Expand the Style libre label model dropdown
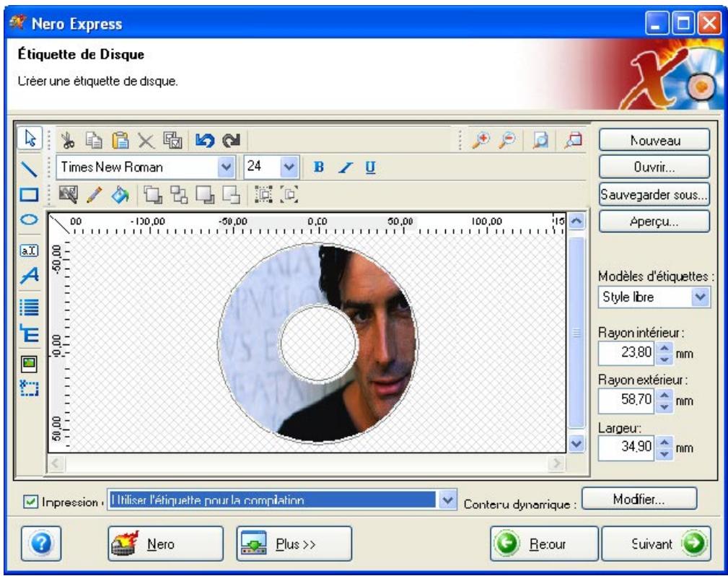Image resolution: width=728 pixels, height=576 pixels. 700,297
